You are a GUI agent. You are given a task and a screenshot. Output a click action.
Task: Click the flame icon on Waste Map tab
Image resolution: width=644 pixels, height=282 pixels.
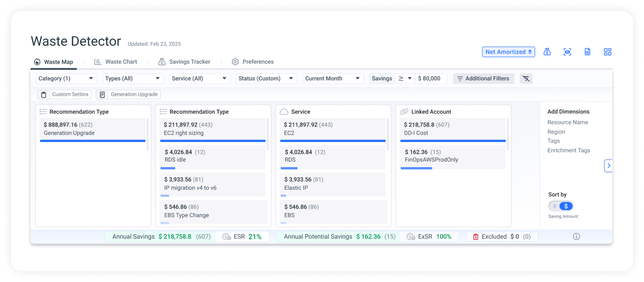(x=37, y=62)
